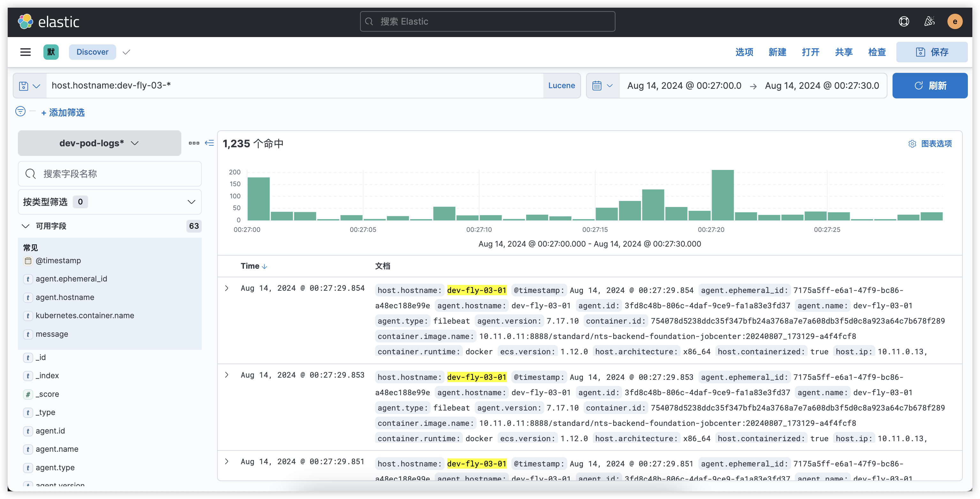This screenshot has height=499, width=980.
Task: Click the tallest histogram bar near 00:27:20
Action: [x=722, y=195]
